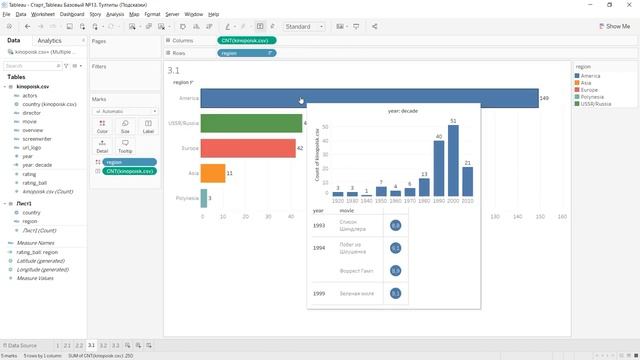Click the Redo forward arrow
Screen dimensions: 640x360
coord(40,27)
